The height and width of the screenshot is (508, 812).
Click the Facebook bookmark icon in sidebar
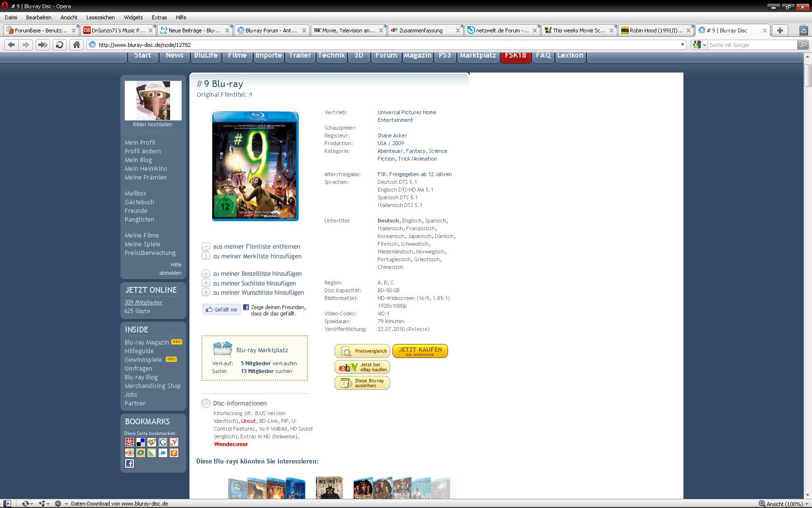(130, 463)
